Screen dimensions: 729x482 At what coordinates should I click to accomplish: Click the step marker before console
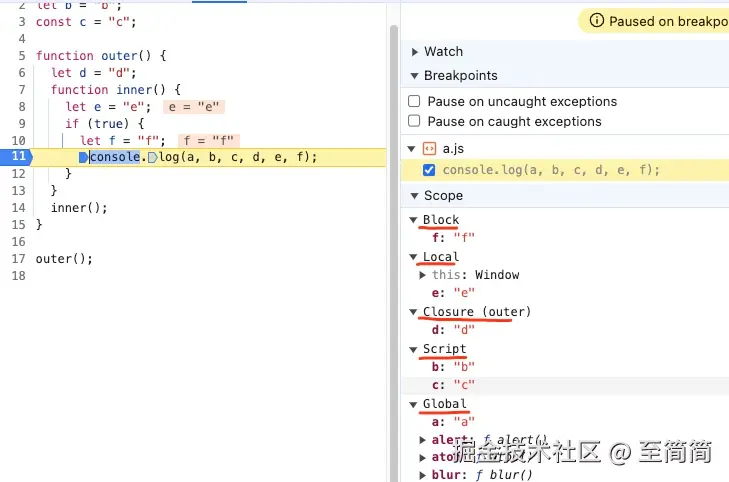83,157
